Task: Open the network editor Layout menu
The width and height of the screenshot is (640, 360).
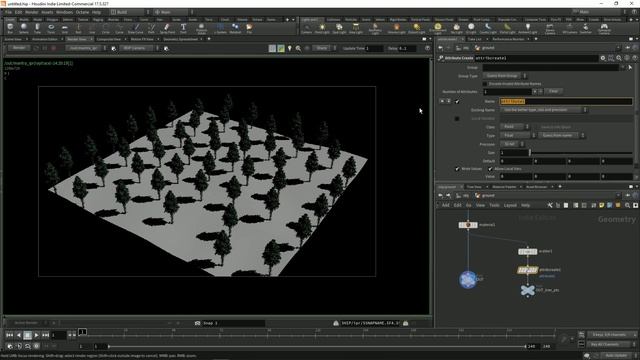Action: pos(510,205)
